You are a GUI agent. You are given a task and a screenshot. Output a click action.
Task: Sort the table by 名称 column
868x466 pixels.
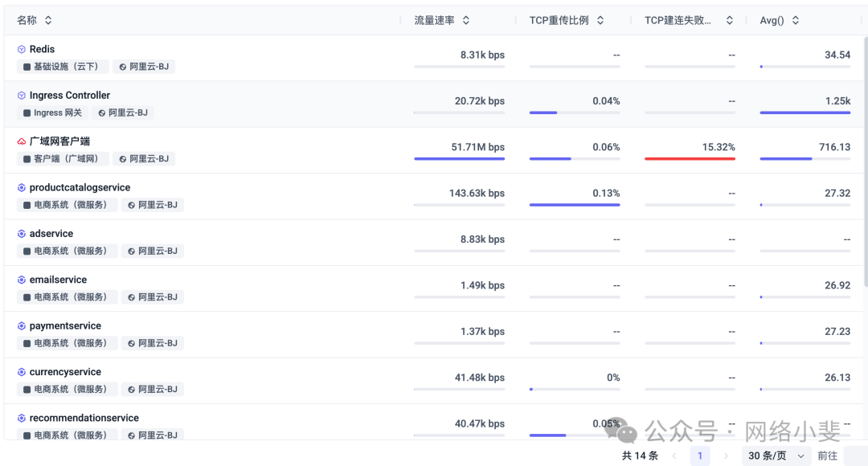48,20
